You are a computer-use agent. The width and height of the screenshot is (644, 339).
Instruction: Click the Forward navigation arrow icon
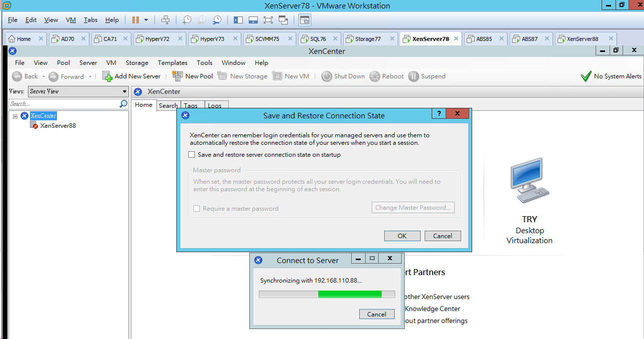53,76
